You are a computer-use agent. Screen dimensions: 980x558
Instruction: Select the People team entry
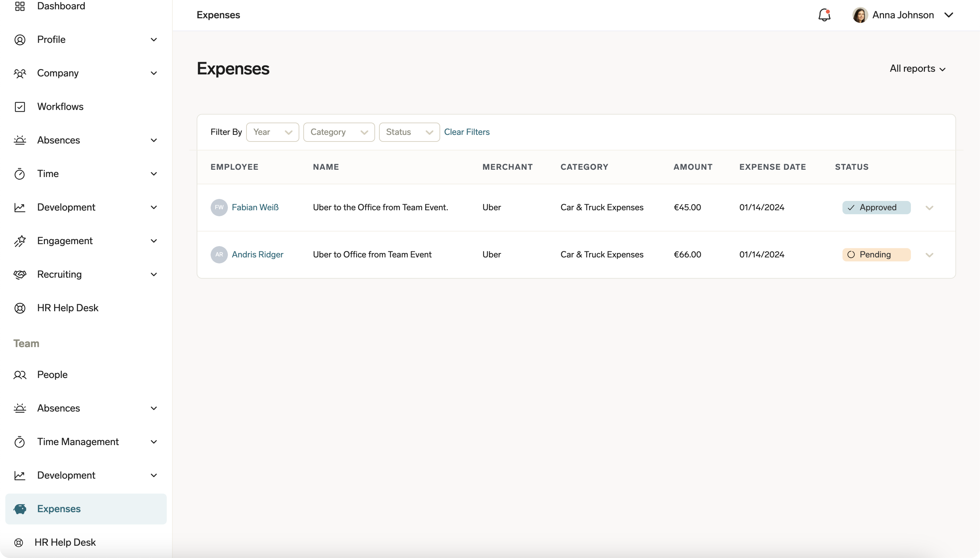tap(52, 374)
